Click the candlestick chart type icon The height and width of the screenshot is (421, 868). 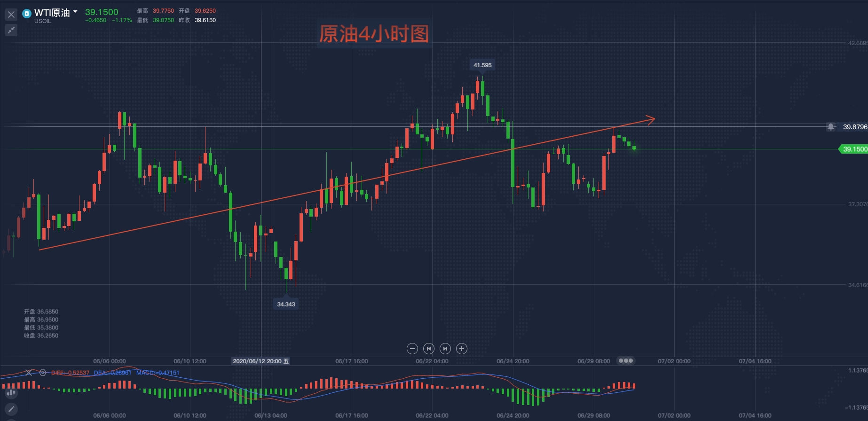[x=11, y=393]
